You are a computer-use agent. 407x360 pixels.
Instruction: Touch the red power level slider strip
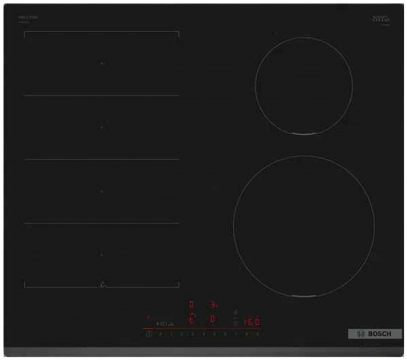(x=201, y=329)
